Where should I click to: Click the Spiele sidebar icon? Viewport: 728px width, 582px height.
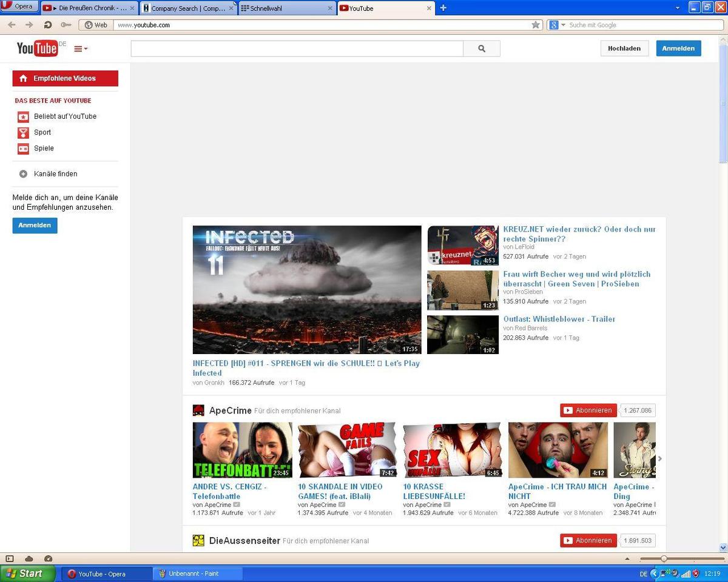tap(23, 149)
